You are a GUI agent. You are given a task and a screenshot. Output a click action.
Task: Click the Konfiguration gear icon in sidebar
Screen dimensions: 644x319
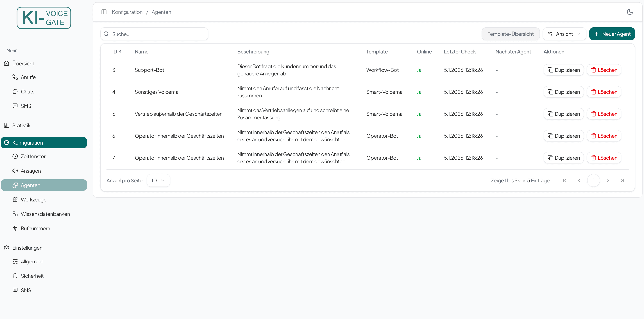coord(7,143)
